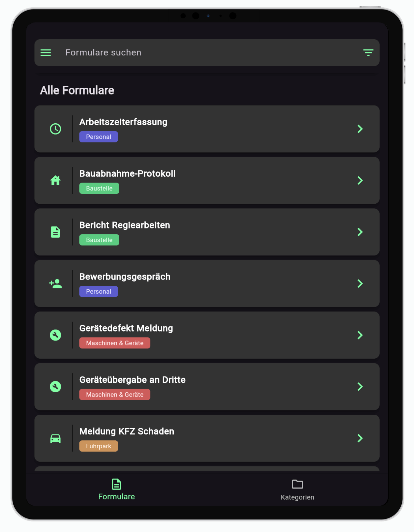This screenshot has width=414, height=532.
Task: Click the purple Personal tag under Bewerbungsgespräch
Action: tap(99, 291)
